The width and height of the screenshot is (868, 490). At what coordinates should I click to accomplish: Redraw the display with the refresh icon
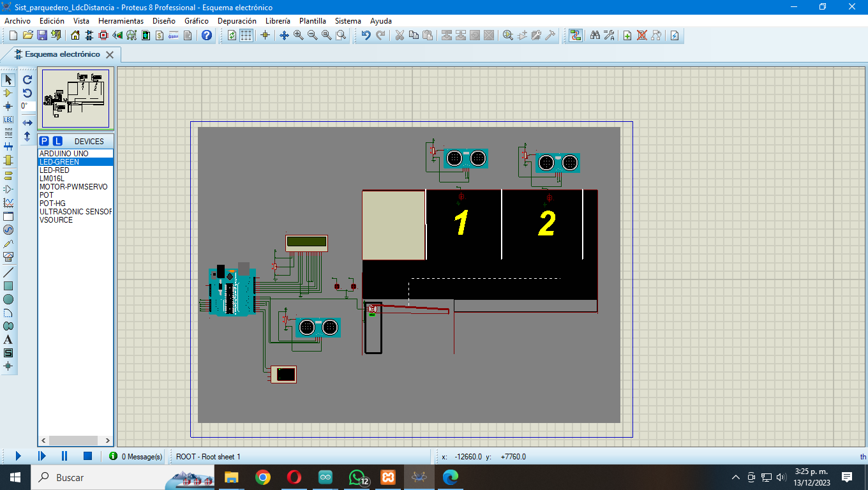232,35
